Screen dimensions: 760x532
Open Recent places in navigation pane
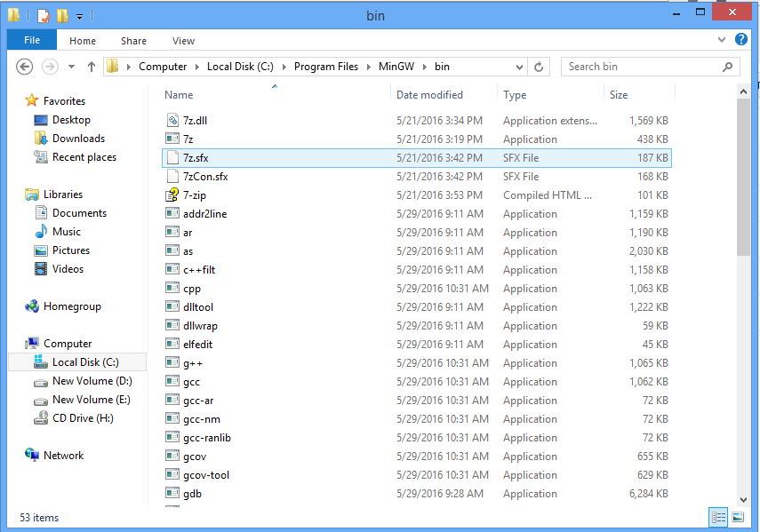(84, 157)
